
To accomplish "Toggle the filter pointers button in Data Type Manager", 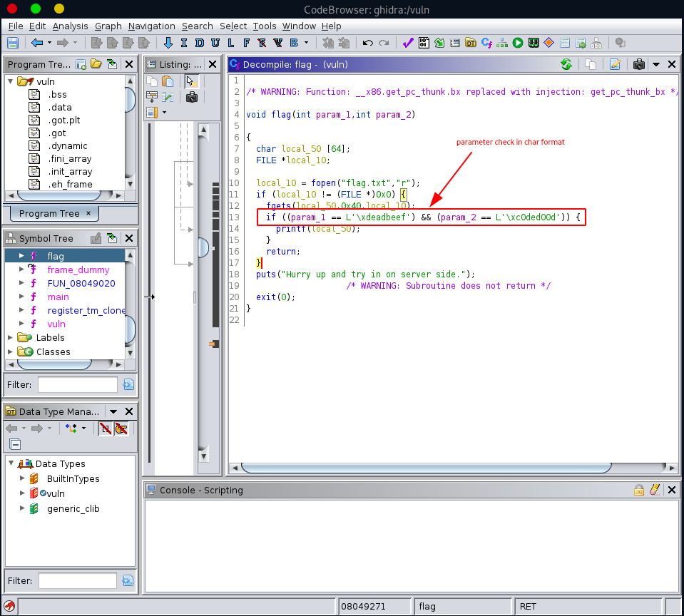I will 121,428.
